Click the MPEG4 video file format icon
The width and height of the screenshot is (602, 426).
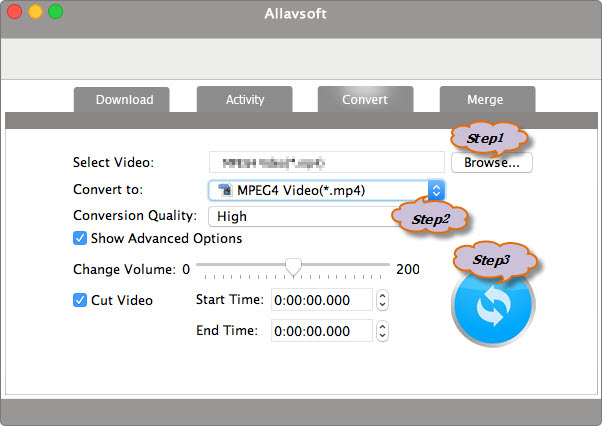point(225,190)
